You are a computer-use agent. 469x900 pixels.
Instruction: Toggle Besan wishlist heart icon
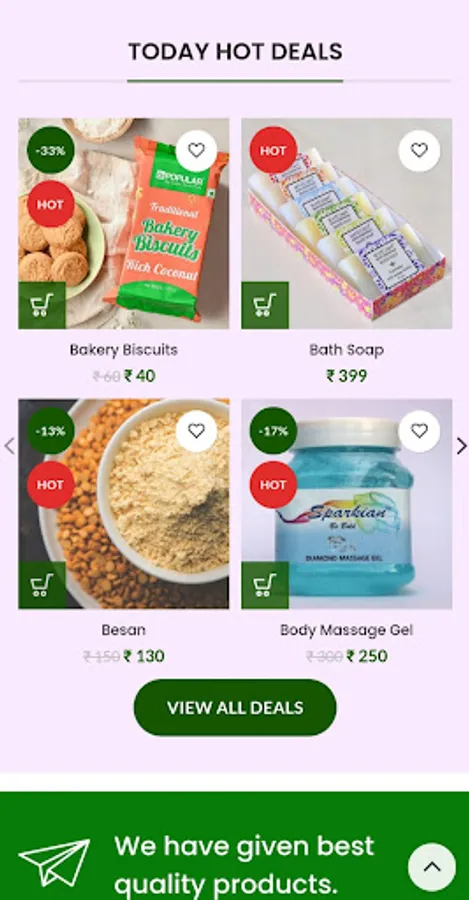pos(196,431)
